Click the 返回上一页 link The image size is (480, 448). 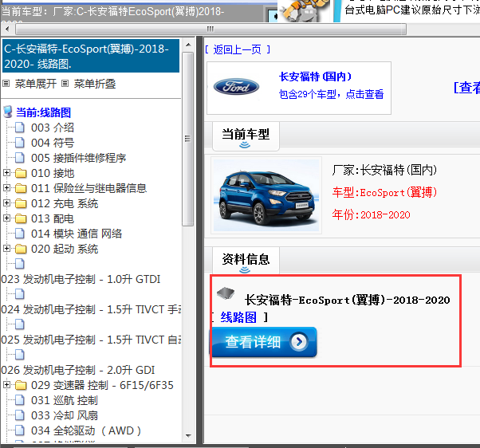click(x=238, y=49)
